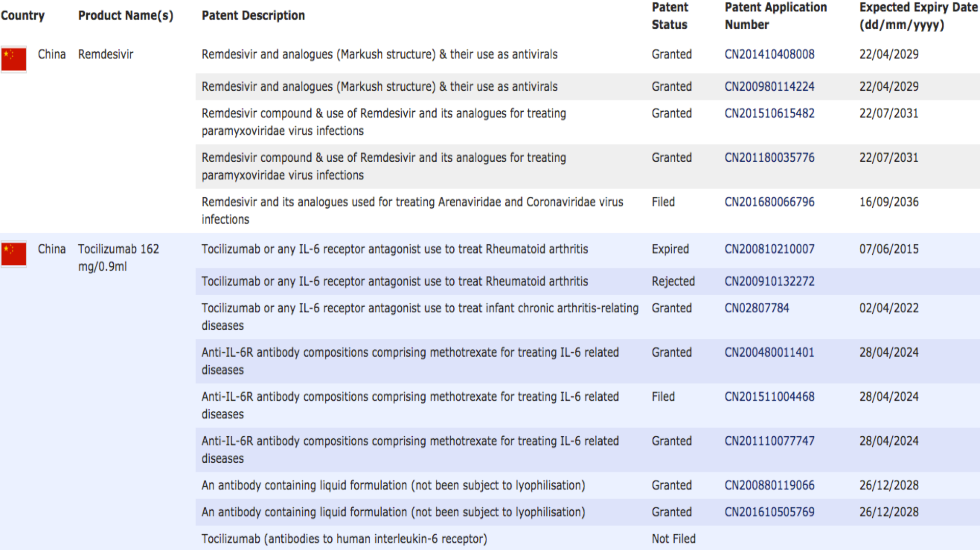The width and height of the screenshot is (980, 550).
Task: Open patent link CN02807784
Action: [x=756, y=308]
